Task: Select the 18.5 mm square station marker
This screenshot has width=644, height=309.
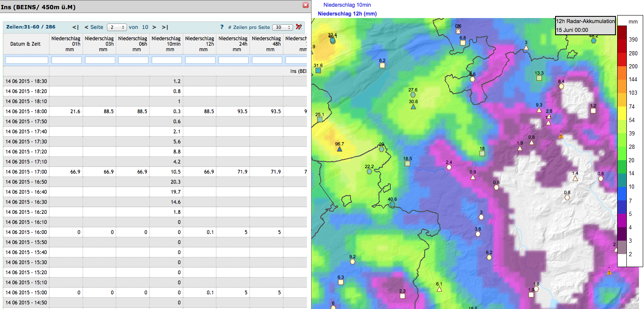Action: point(408,164)
